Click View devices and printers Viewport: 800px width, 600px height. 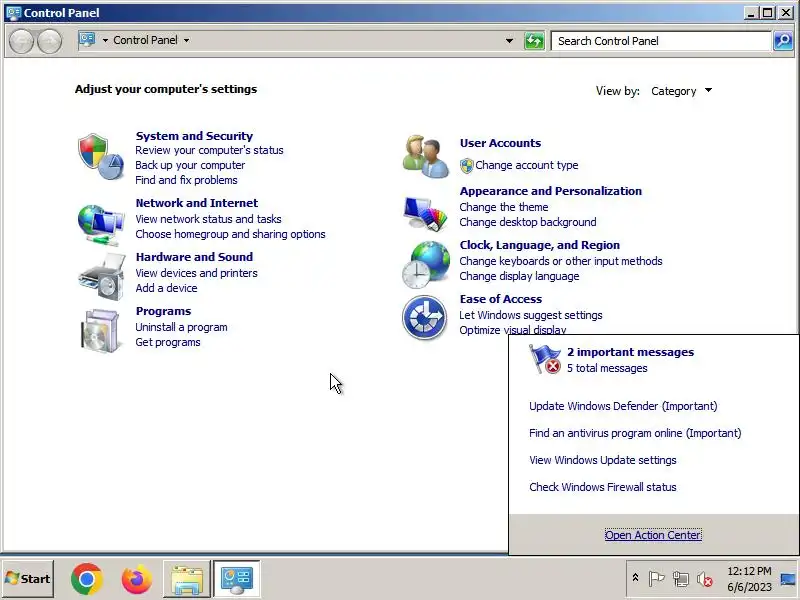tap(196, 273)
